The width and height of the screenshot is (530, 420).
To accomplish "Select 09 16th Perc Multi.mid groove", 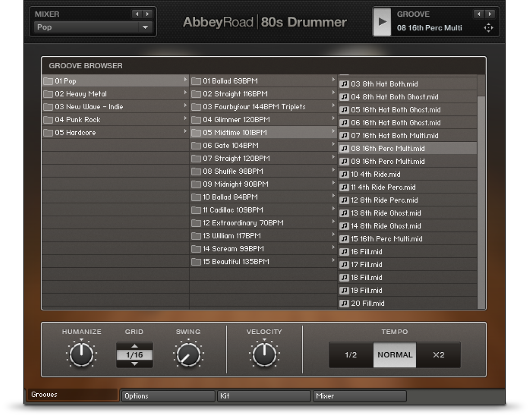I will [407, 161].
